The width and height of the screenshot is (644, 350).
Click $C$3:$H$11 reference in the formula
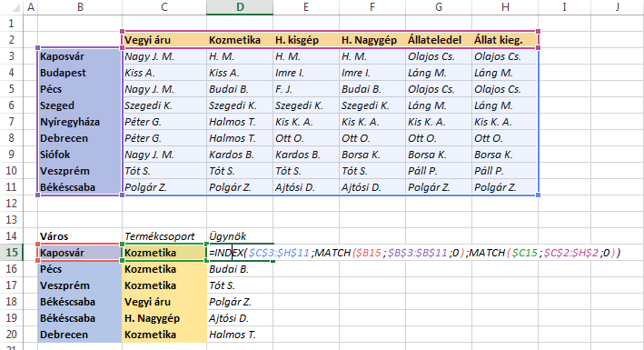click(279, 253)
